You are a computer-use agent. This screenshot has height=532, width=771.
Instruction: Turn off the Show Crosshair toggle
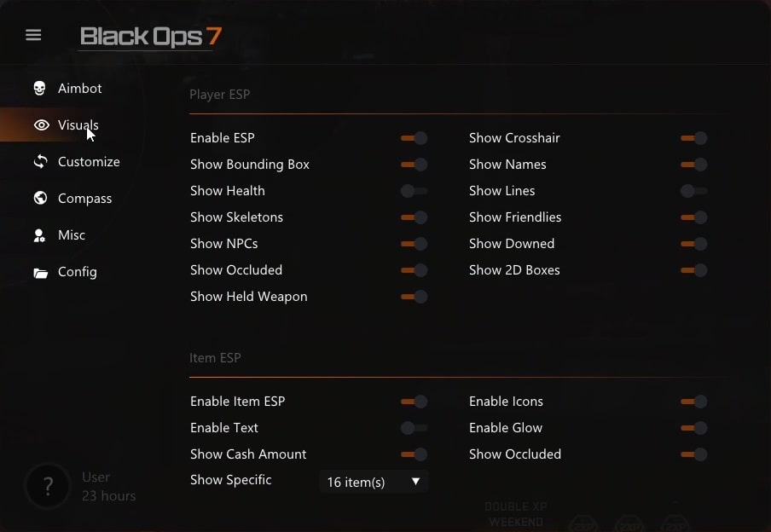click(693, 137)
